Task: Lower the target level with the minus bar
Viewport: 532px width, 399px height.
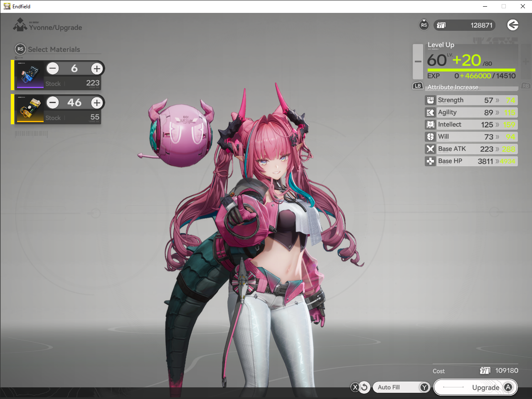Action: click(418, 62)
